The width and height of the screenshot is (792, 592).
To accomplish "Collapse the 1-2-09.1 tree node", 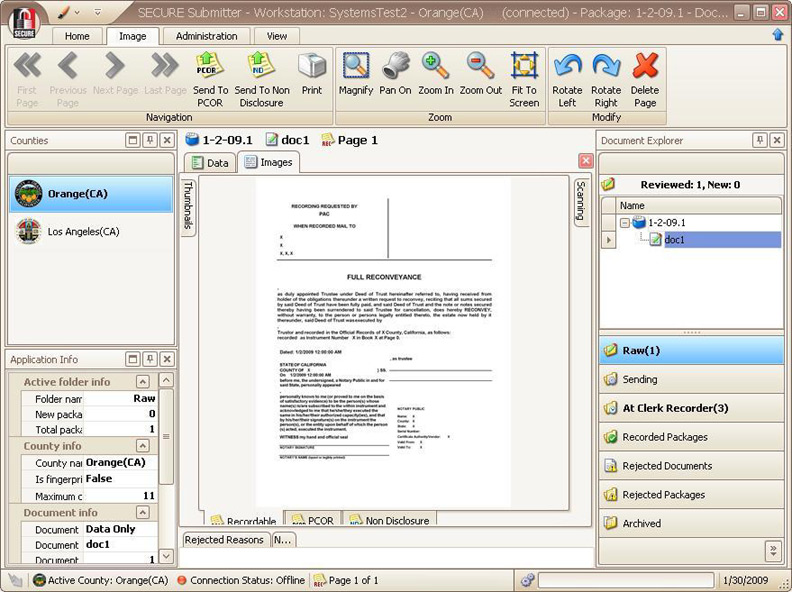I will (x=623, y=223).
